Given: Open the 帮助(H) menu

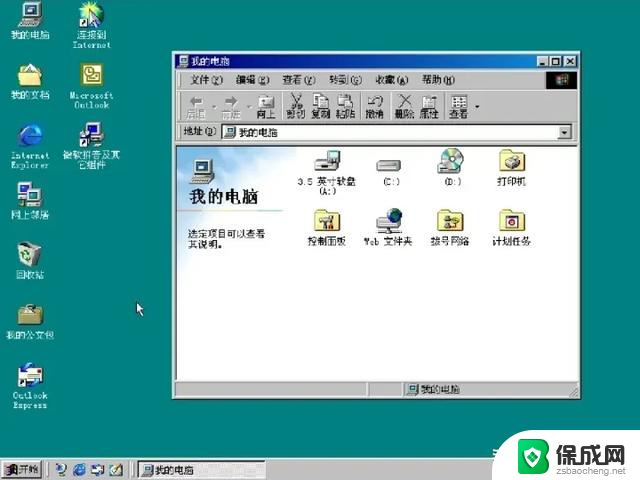Looking at the screenshot, I should 438,80.
